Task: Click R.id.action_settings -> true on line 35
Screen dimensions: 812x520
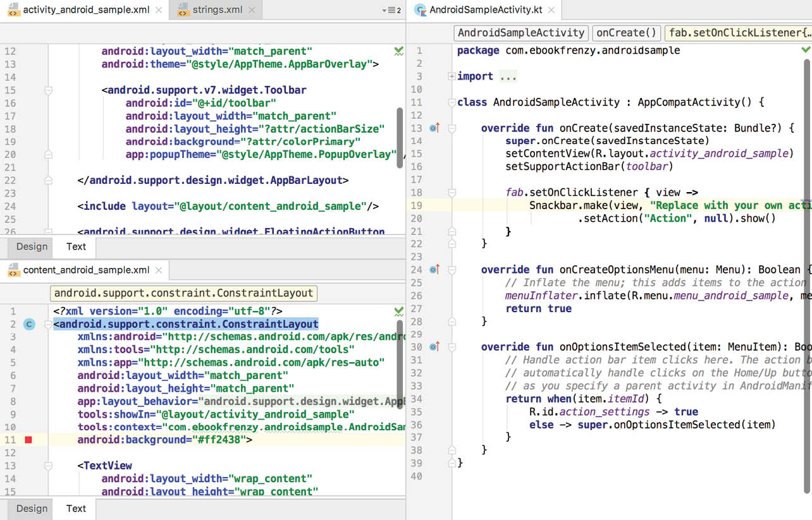Action: click(613, 411)
